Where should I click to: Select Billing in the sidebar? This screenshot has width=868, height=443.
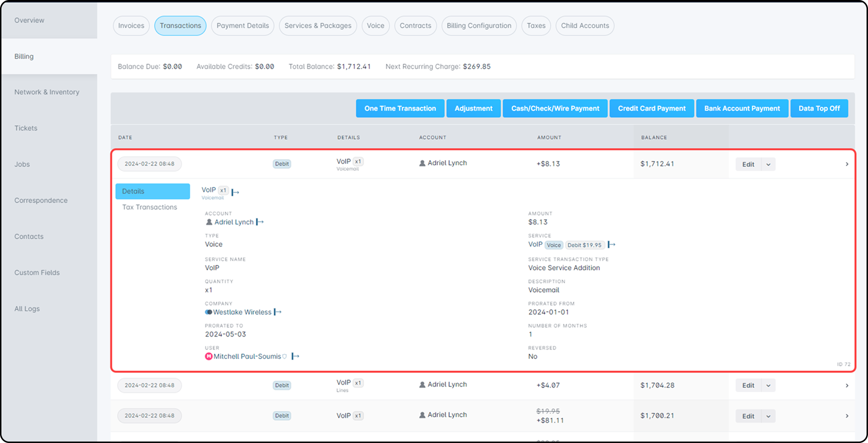49,56
